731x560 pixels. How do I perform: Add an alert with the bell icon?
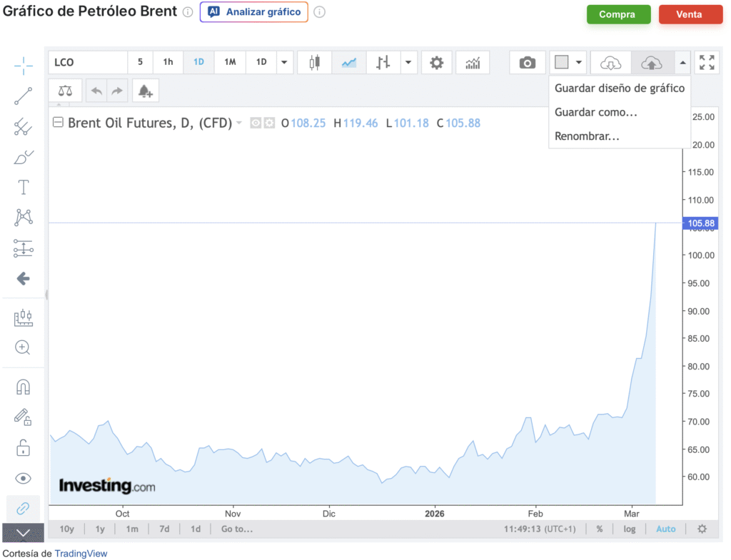click(145, 91)
